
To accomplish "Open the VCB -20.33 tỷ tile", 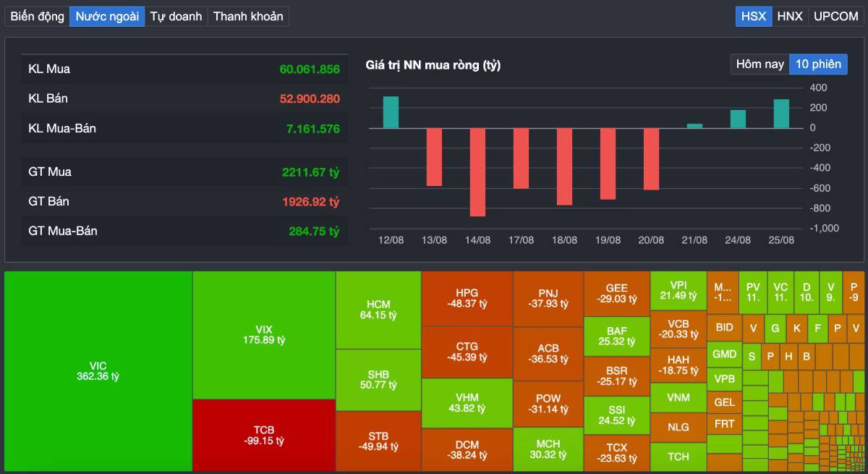I will click(x=678, y=329).
